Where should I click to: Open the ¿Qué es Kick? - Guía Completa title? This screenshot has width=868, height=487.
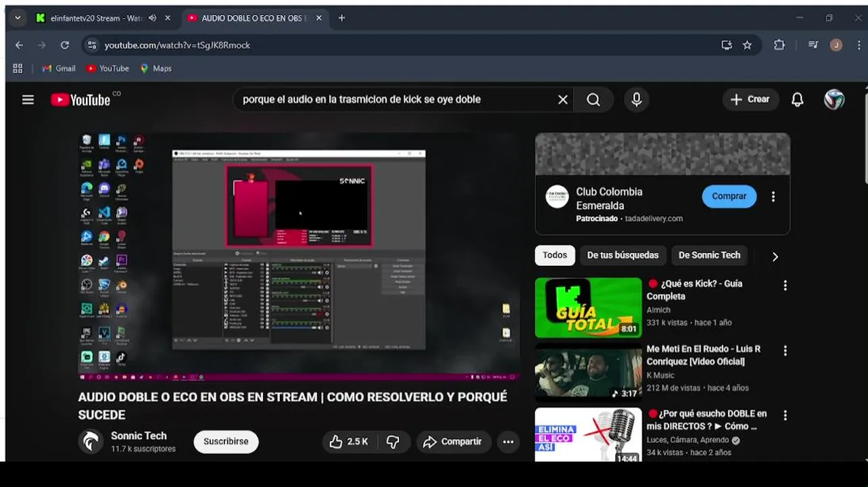(x=694, y=289)
